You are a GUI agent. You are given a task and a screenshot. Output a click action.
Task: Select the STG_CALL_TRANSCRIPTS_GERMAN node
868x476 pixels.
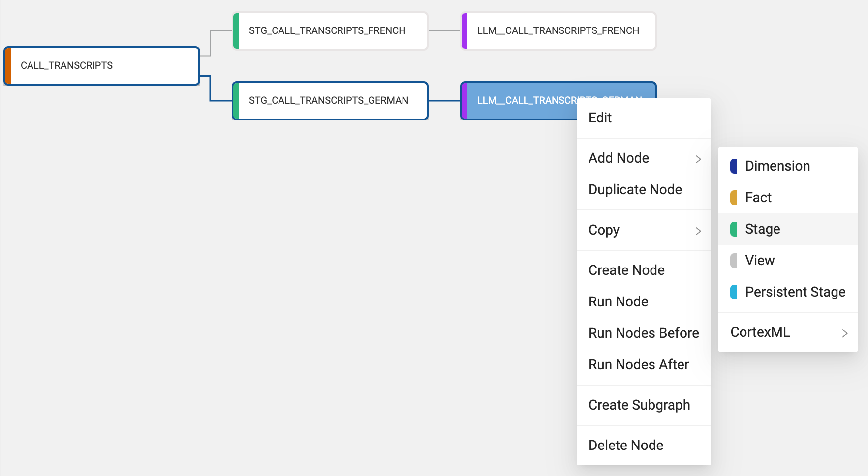[x=330, y=101]
